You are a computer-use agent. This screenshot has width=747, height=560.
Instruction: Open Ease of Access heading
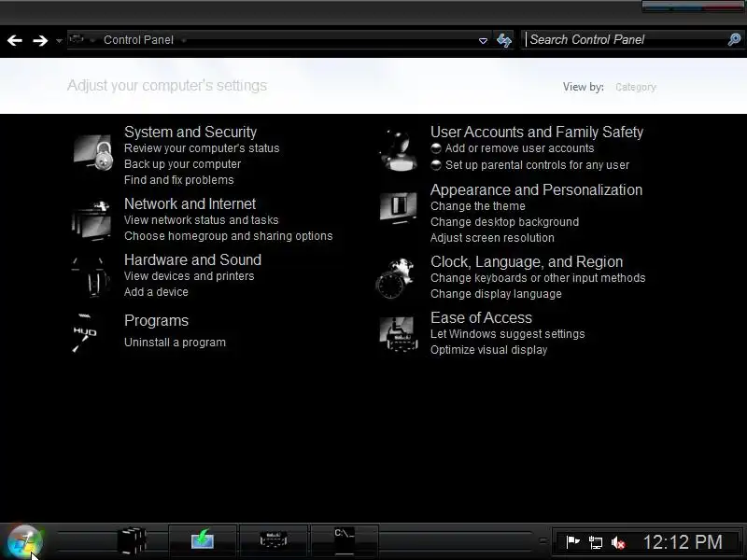point(481,317)
